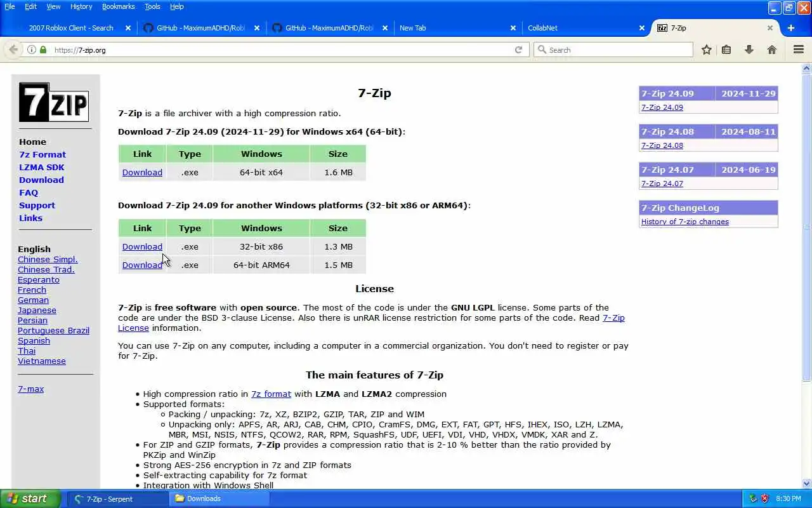The image size is (812, 508).
Task: Open the 7z Format sidebar link
Action: point(43,154)
